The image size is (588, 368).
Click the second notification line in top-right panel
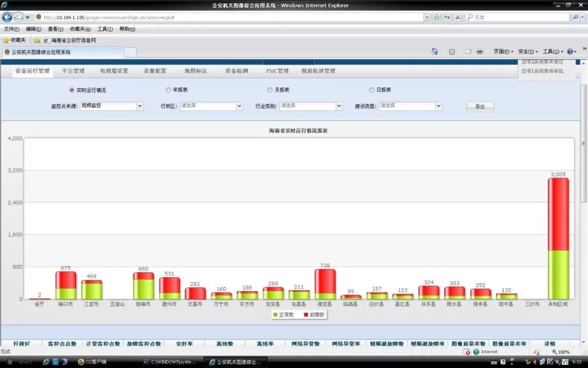pos(542,71)
